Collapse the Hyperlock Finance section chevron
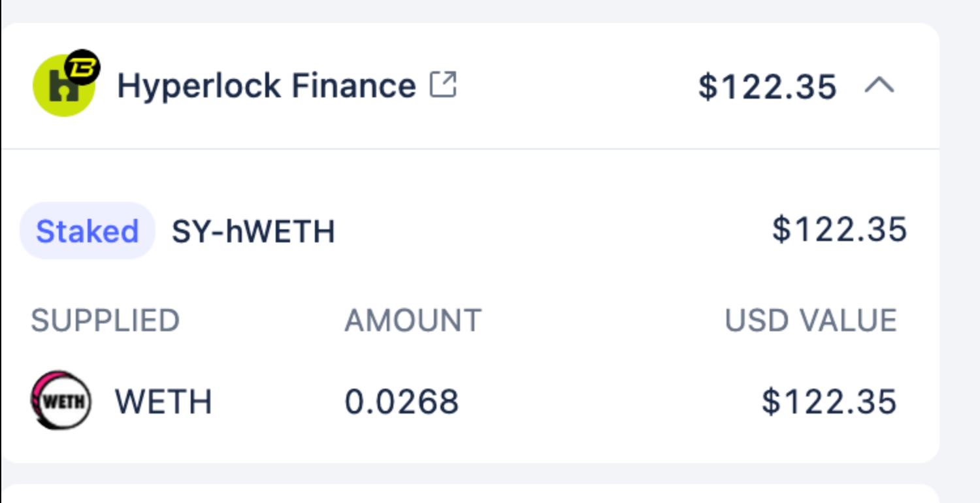 (879, 86)
